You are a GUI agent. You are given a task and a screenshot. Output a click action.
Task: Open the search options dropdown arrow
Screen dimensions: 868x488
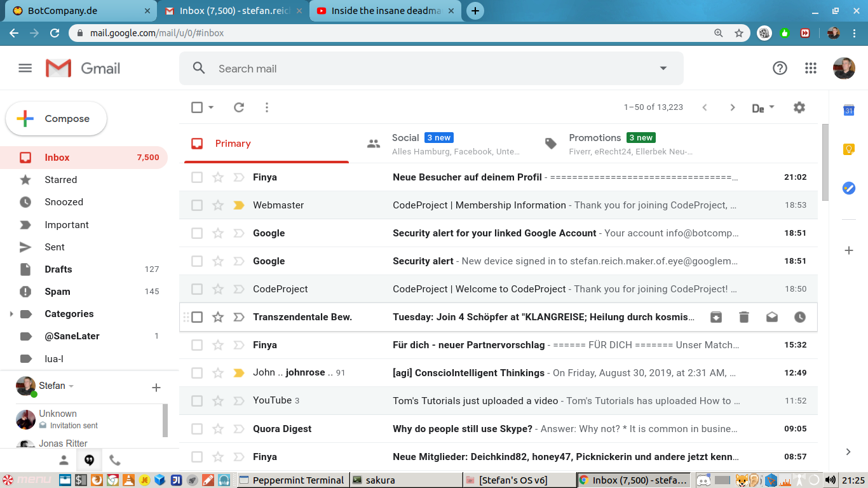point(663,69)
